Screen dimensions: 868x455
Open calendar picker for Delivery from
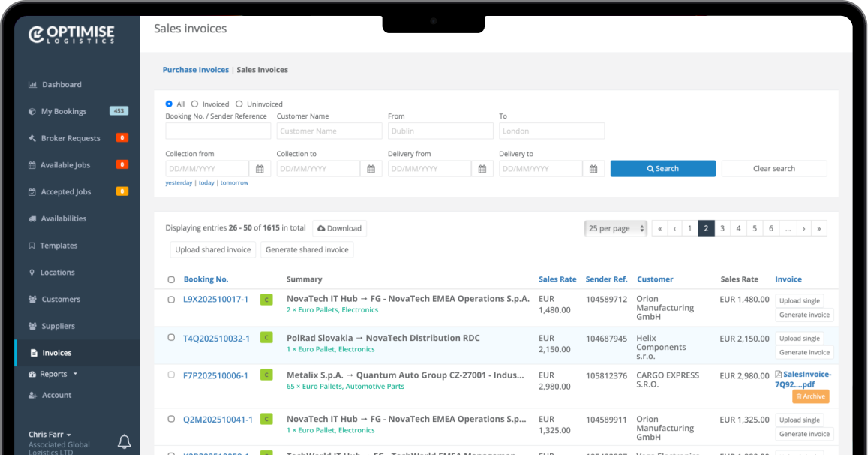(482, 169)
